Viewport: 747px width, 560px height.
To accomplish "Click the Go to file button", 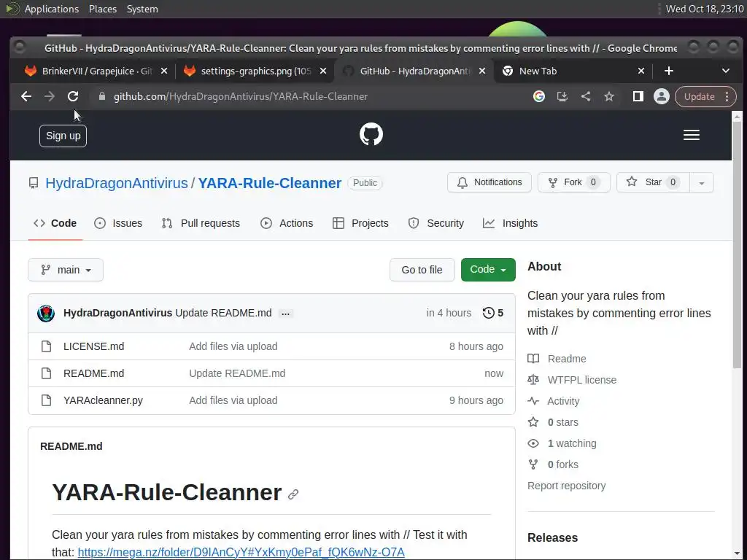I will coord(422,270).
